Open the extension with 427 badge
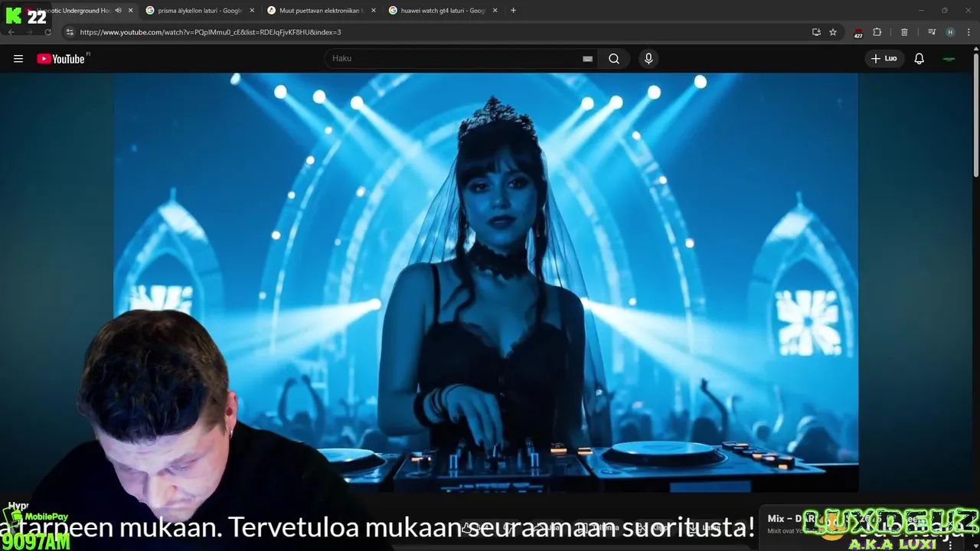 tap(858, 33)
